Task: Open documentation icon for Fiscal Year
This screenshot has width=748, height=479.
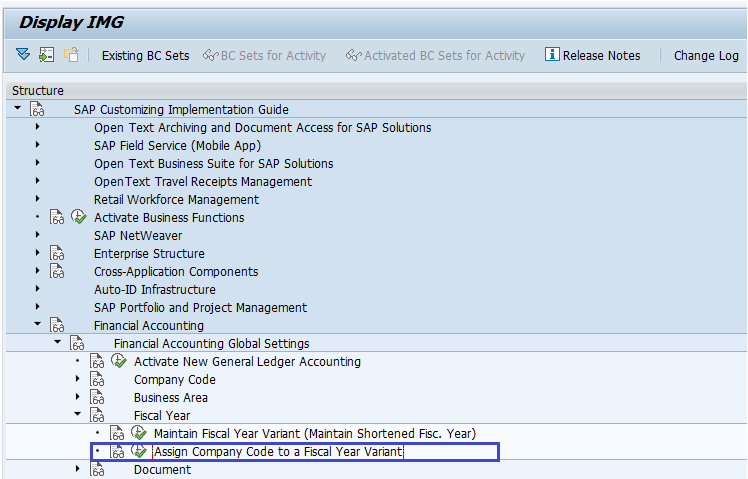Action: click(97, 416)
